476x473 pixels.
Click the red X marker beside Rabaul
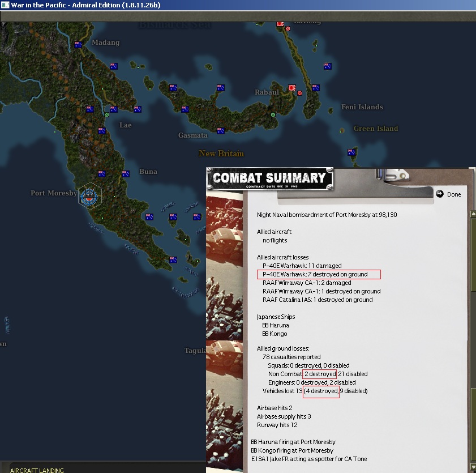click(299, 93)
